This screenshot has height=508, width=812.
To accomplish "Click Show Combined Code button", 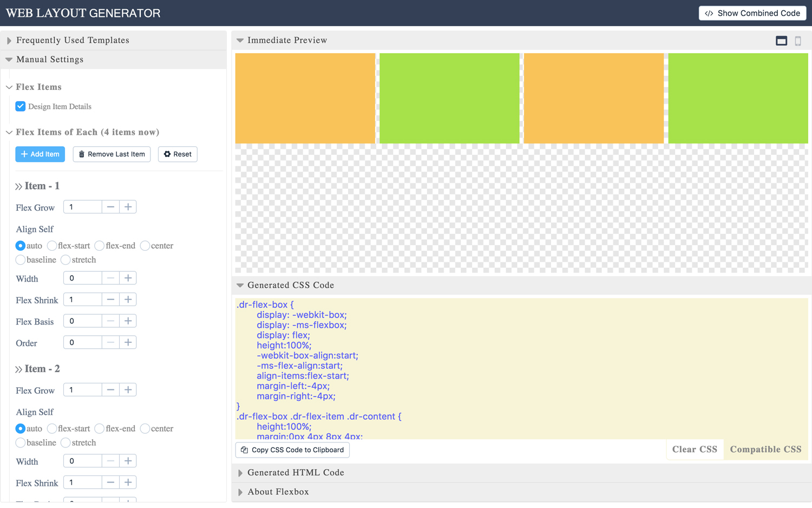I will pyautogui.click(x=752, y=13).
